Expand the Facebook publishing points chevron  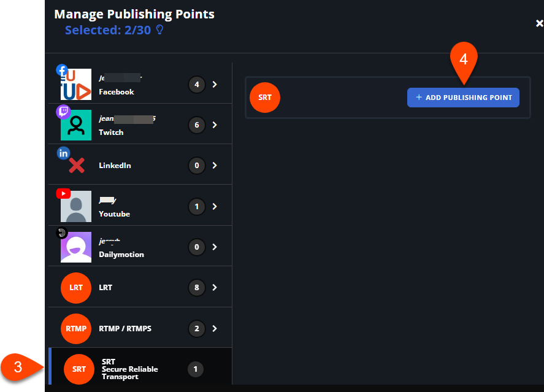click(215, 85)
